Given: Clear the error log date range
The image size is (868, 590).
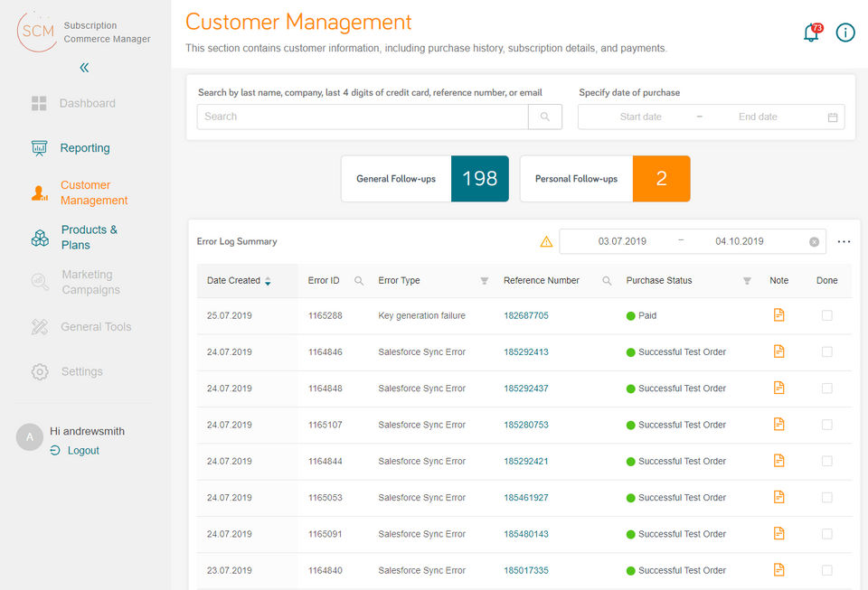Looking at the screenshot, I should pos(814,242).
